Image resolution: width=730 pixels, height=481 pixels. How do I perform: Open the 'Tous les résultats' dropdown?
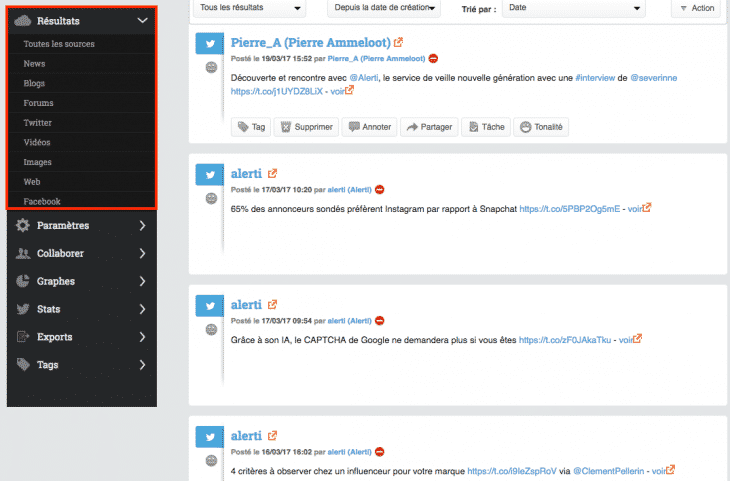[249, 8]
